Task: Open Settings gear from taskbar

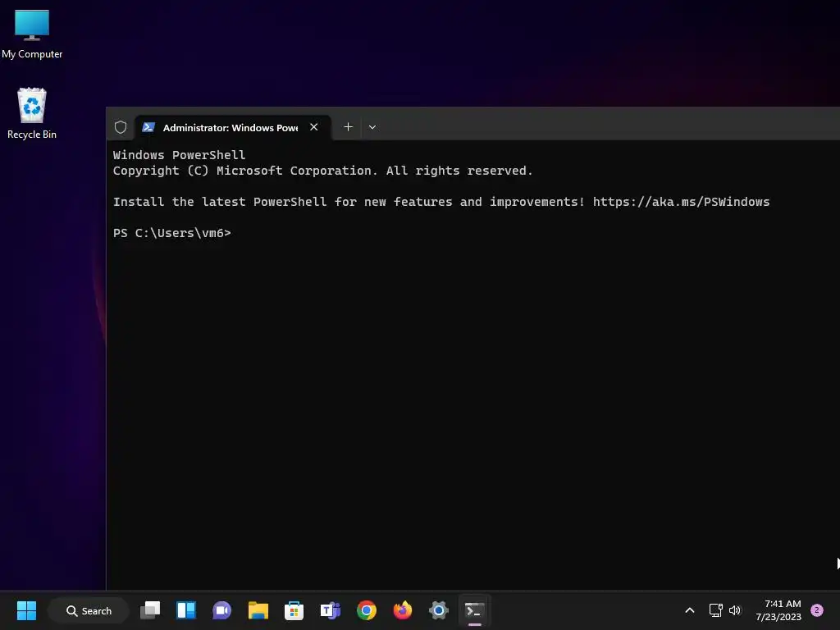Action: coord(438,610)
